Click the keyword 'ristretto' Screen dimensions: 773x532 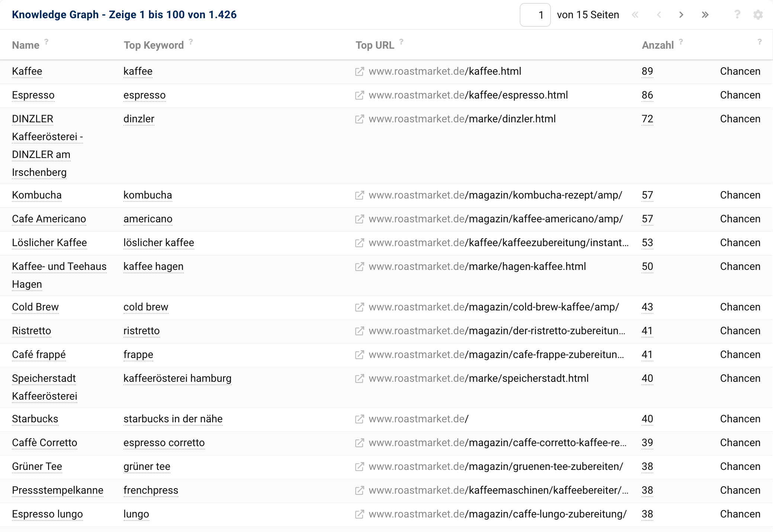[141, 331]
